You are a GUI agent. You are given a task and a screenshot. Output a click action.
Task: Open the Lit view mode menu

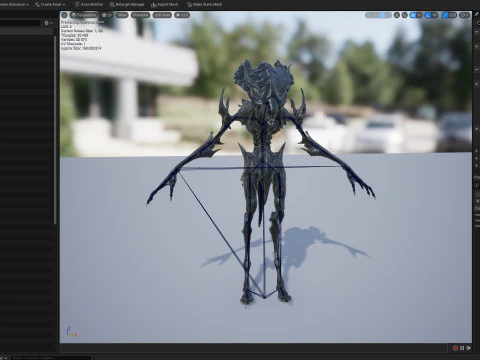tap(107, 15)
